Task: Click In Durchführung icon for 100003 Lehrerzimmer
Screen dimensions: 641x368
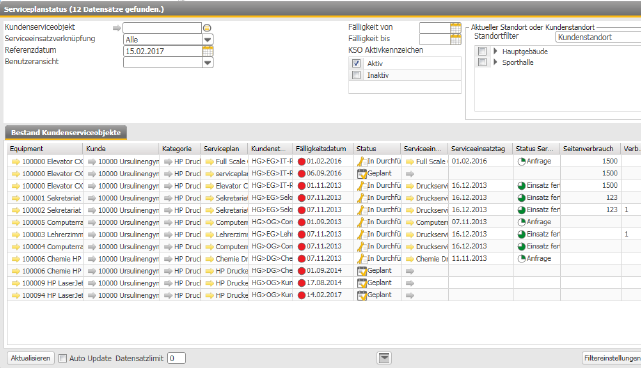Action: click(x=362, y=235)
